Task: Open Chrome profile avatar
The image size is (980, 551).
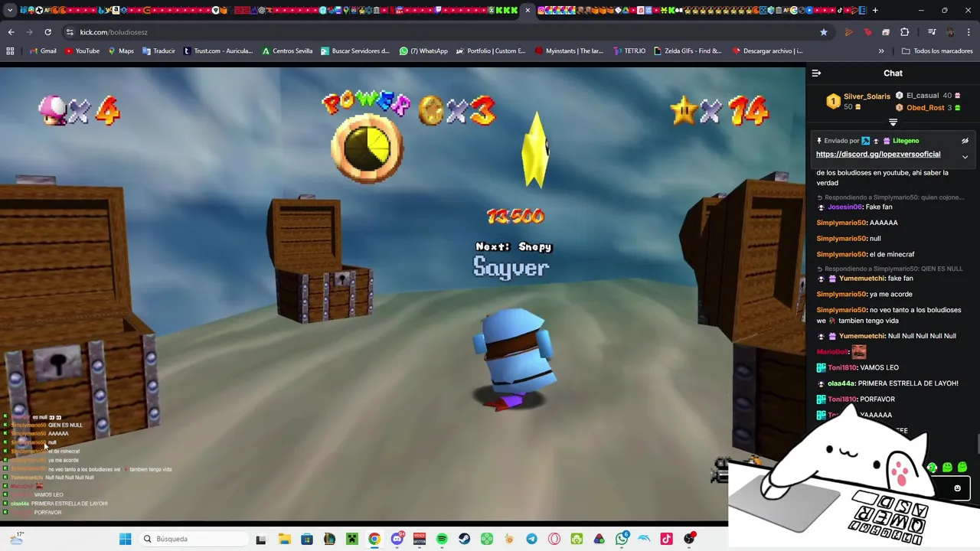Action: click(951, 32)
